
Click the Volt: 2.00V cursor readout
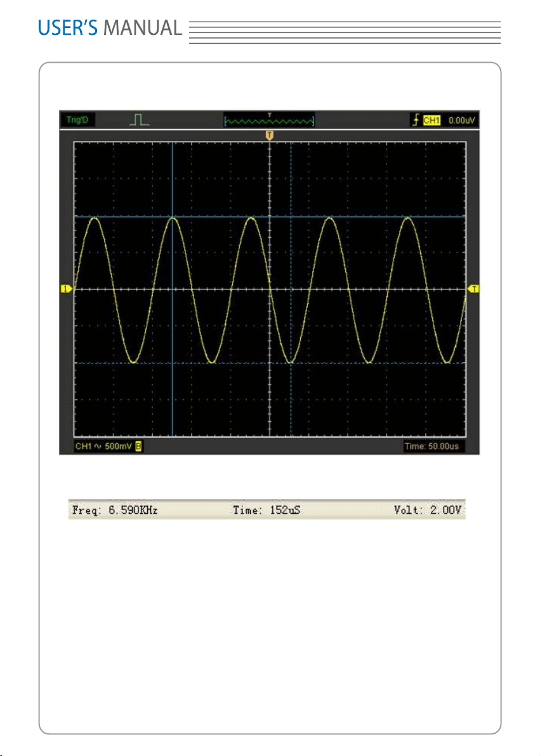click(428, 510)
